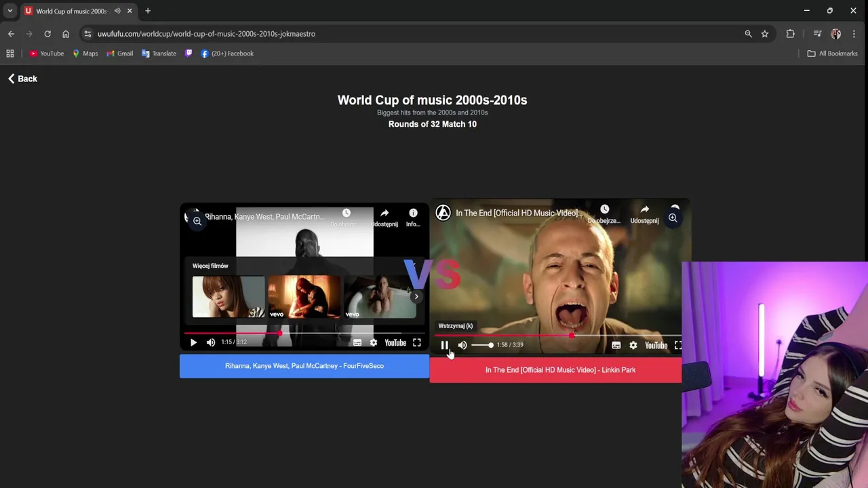Image resolution: width=868 pixels, height=488 pixels.
Task: Pause the In The End video
Action: pyautogui.click(x=445, y=345)
